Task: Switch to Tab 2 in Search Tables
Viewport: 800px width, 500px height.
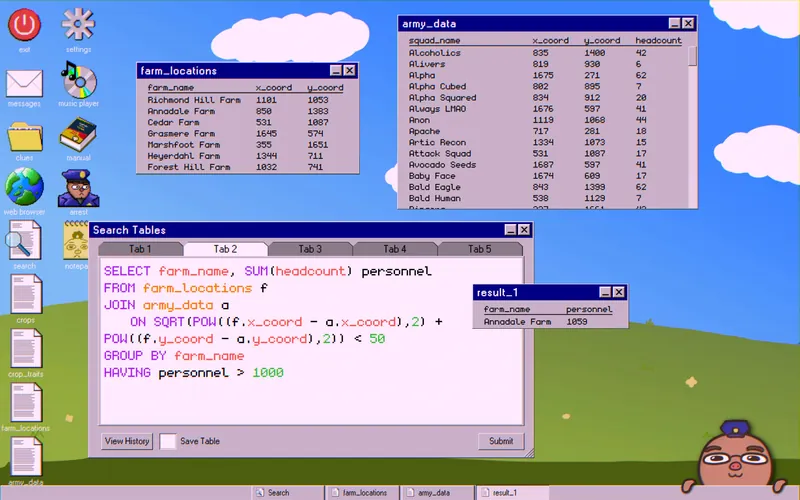Action: 225,249
